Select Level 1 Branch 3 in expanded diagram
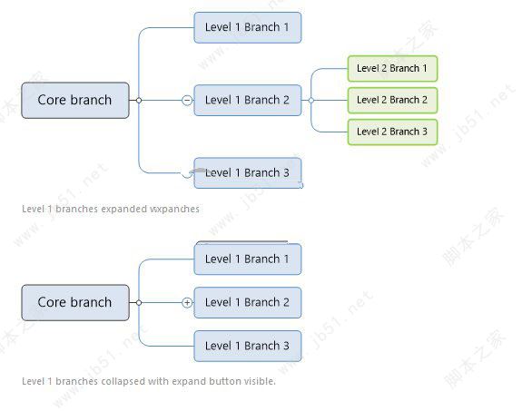The width and height of the screenshot is (532, 411). click(x=247, y=173)
